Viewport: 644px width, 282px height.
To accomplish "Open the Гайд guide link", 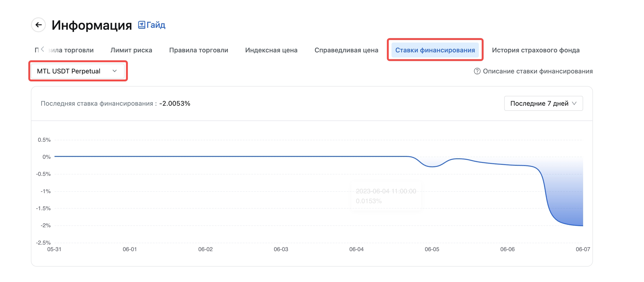I will point(156,25).
